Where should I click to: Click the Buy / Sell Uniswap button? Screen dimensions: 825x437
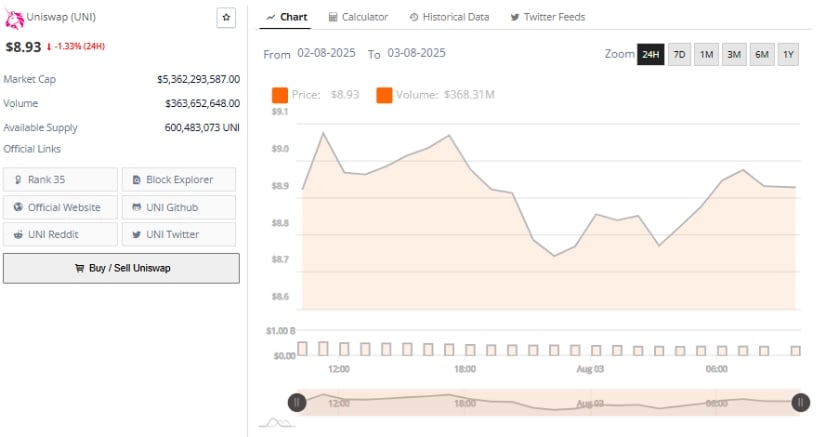[121, 268]
